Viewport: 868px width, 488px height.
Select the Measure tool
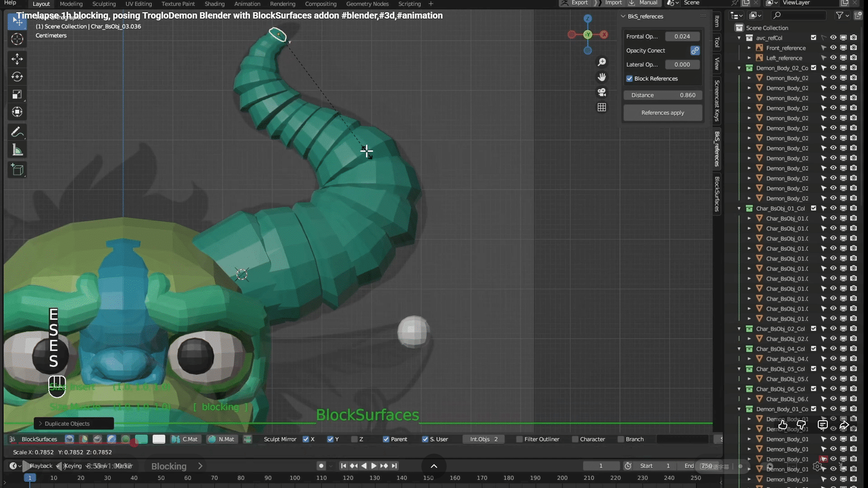tap(17, 150)
